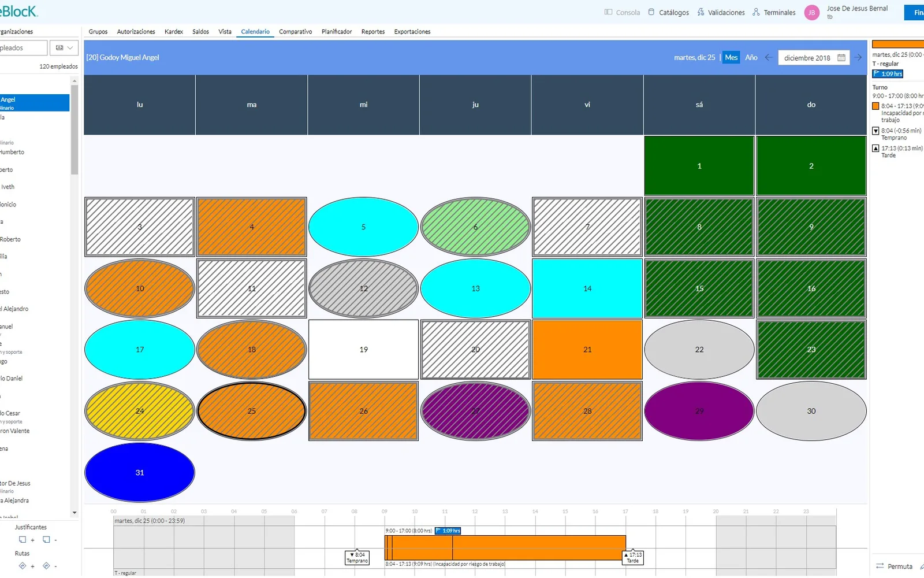The height and width of the screenshot is (578, 924).
Task: Click the 17:13 Tarde timeline marker
Action: 633,558
